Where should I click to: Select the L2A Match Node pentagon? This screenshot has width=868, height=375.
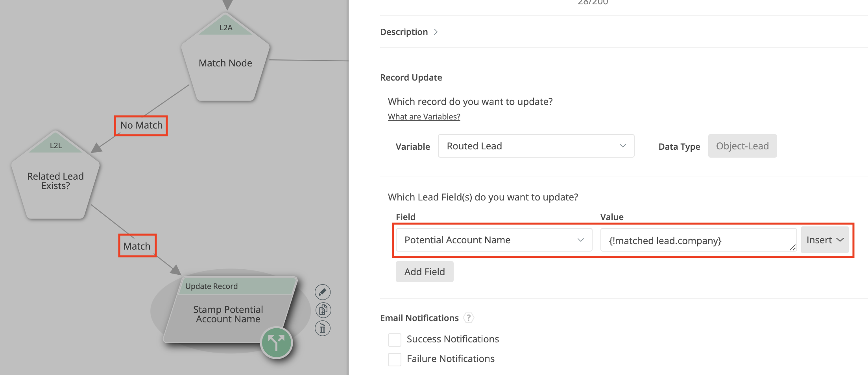coord(225,63)
